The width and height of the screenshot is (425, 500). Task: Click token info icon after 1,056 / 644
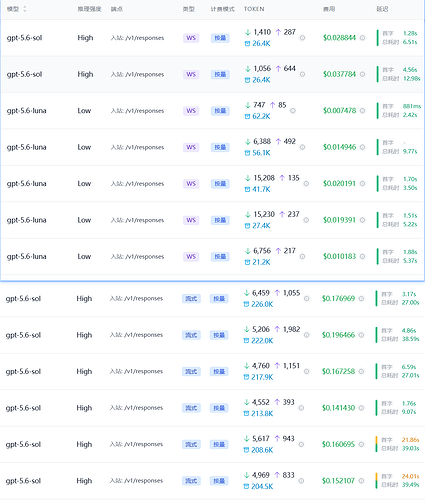point(302,74)
